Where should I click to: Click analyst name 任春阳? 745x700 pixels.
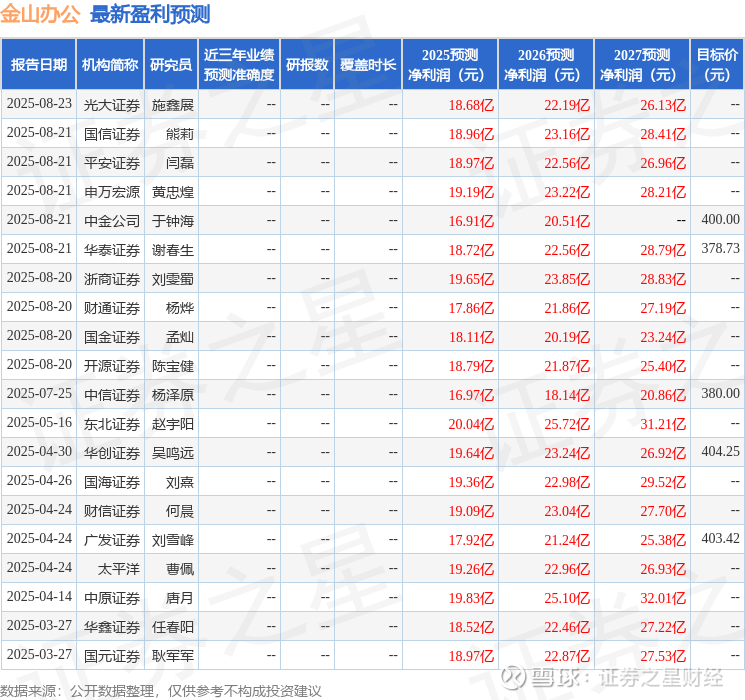click(x=173, y=627)
